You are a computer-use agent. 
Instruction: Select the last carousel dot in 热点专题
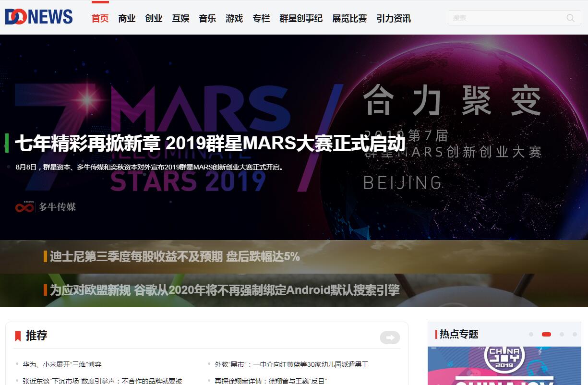tap(575, 334)
